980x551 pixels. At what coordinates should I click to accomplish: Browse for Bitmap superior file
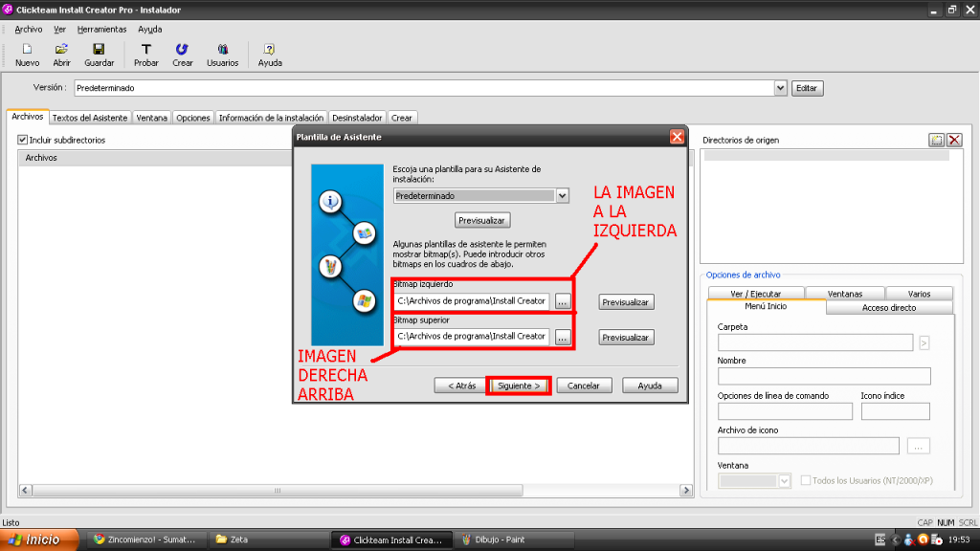click(563, 338)
